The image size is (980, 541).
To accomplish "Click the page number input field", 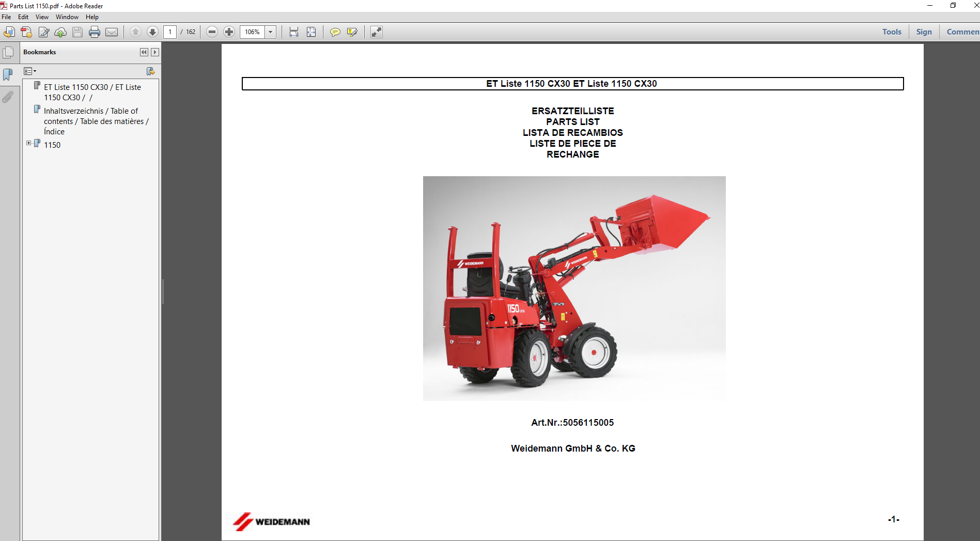I will coord(170,32).
